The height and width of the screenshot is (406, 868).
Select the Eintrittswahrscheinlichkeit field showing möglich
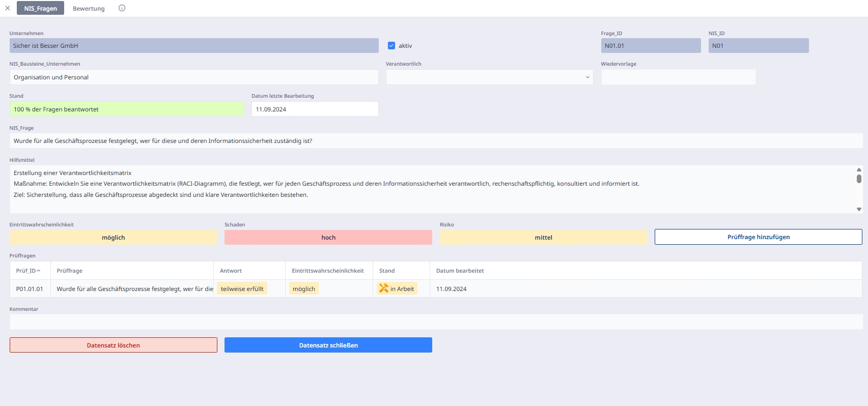pyautogui.click(x=113, y=238)
